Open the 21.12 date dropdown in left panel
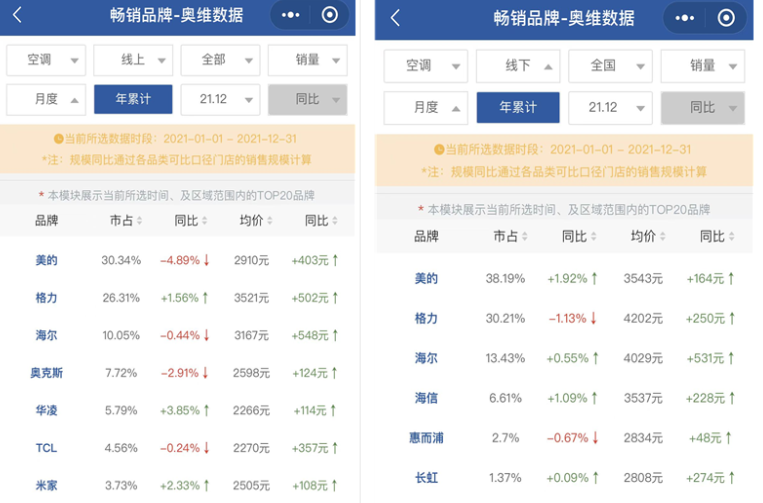Image resolution: width=763 pixels, height=503 pixels. pos(220,100)
